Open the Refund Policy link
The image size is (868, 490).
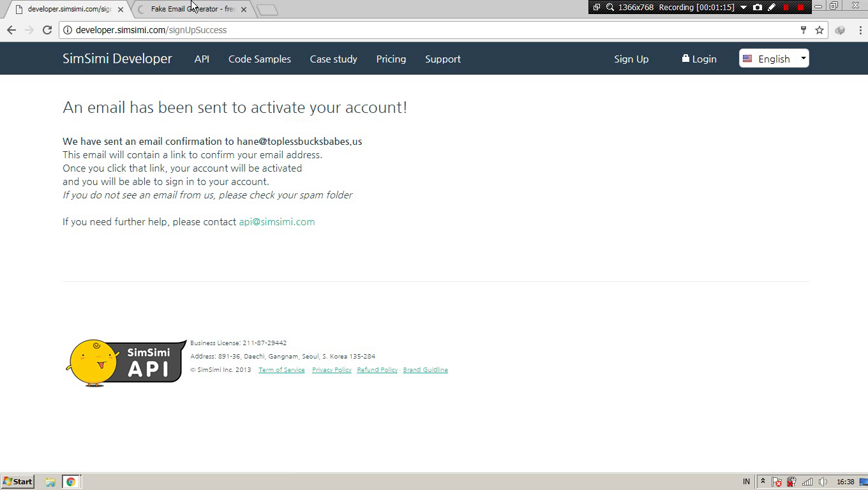point(377,370)
